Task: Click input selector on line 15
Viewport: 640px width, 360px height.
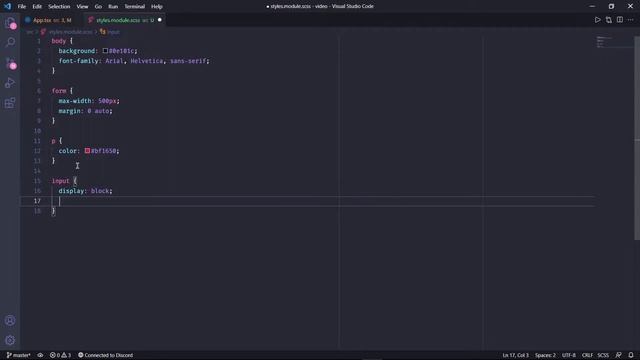Action: point(60,181)
